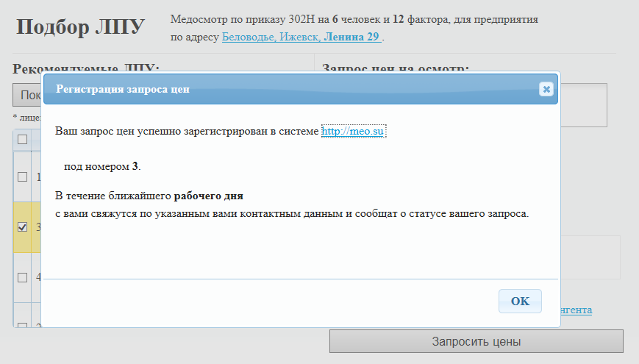Open the partially hidden link ending in нгента
The width and height of the screenshot is (639, 364).
(576, 310)
